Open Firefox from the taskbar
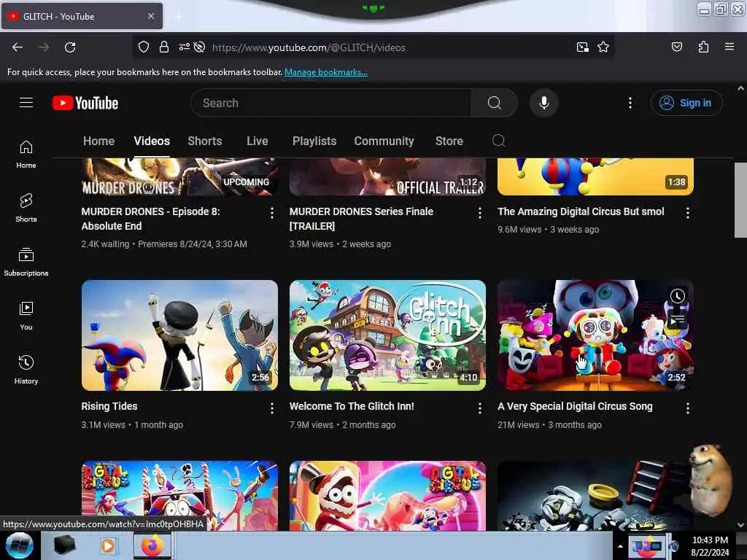Image resolution: width=747 pixels, height=560 pixels. 152,545
